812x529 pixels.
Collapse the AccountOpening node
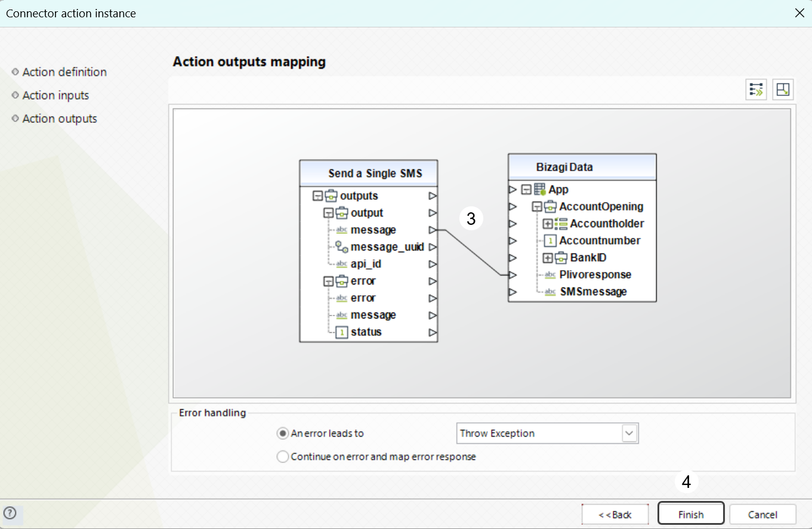[536, 207]
